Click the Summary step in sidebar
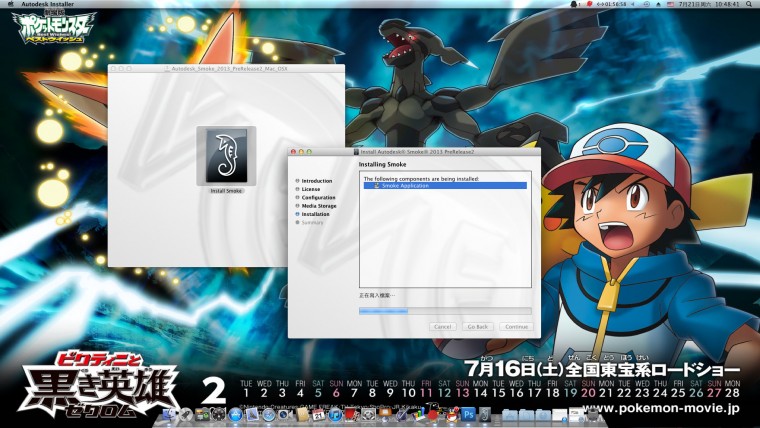 pyautogui.click(x=312, y=222)
